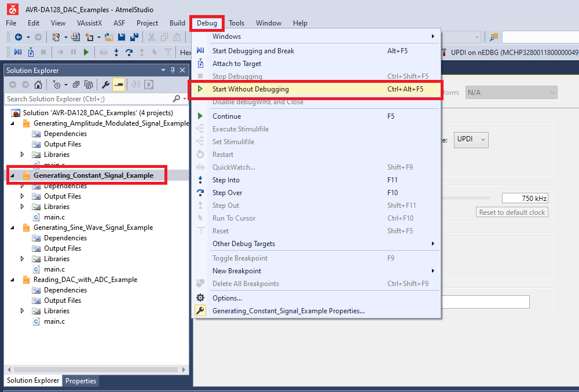This screenshot has width=579, height=392.
Task: Open the N/A platform dropdown
Action: 511,92
